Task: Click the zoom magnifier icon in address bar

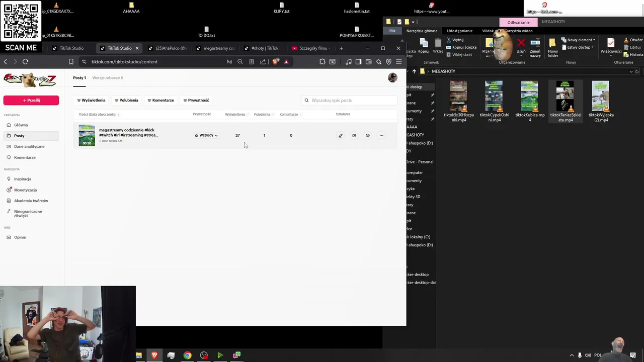Action: point(240,61)
